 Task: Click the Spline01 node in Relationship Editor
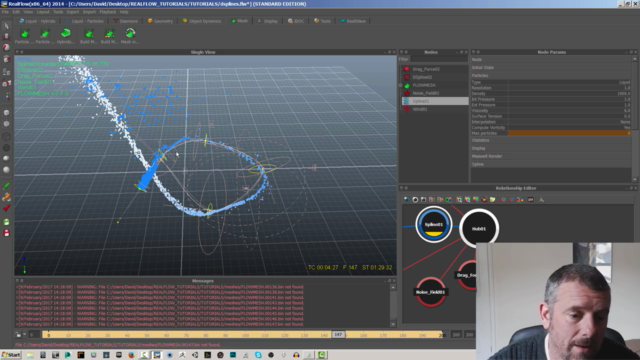coord(433,224)
